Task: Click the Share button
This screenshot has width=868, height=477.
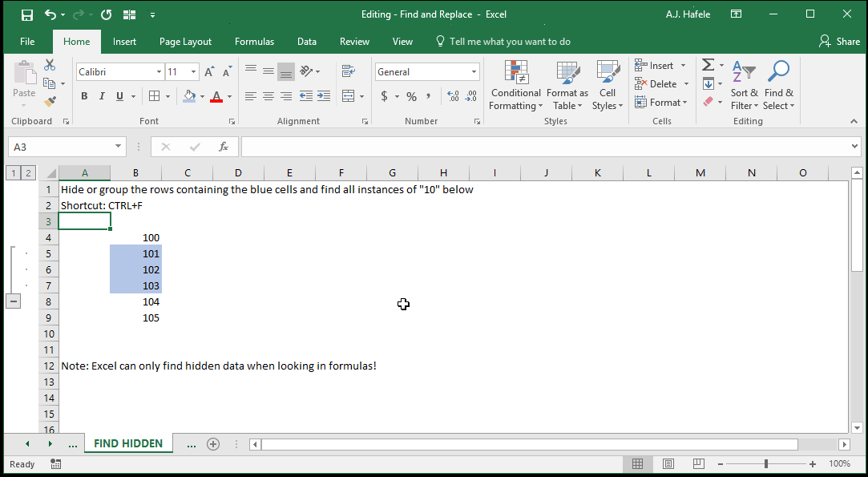Action: [x=839, y=42]
